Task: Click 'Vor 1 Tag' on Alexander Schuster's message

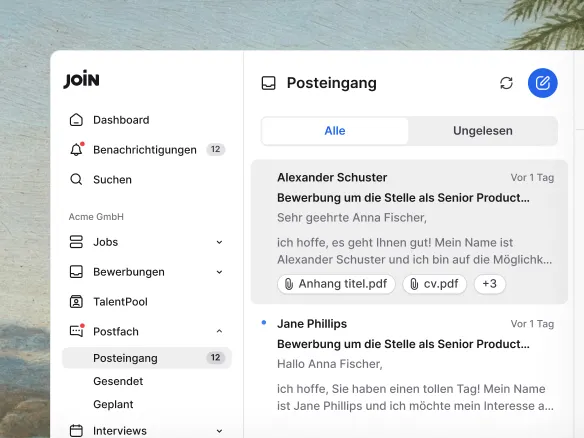Action: (x=532, y=178)
